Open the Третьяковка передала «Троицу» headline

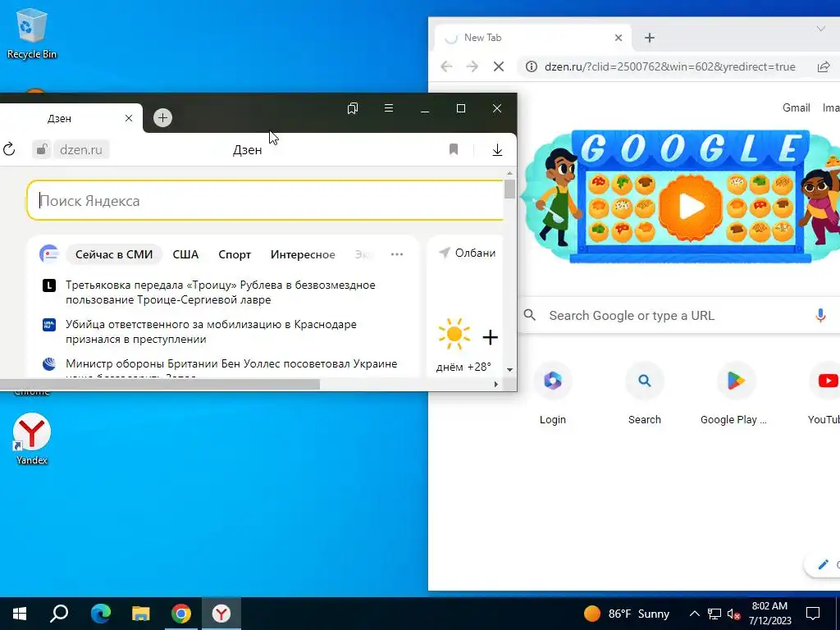(x=220, y=293)
